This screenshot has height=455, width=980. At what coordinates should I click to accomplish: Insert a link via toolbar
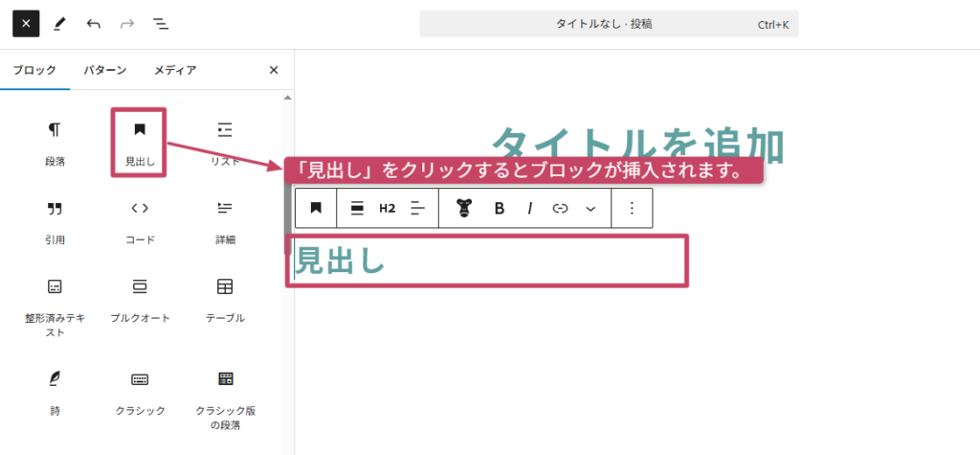(560, 209)
